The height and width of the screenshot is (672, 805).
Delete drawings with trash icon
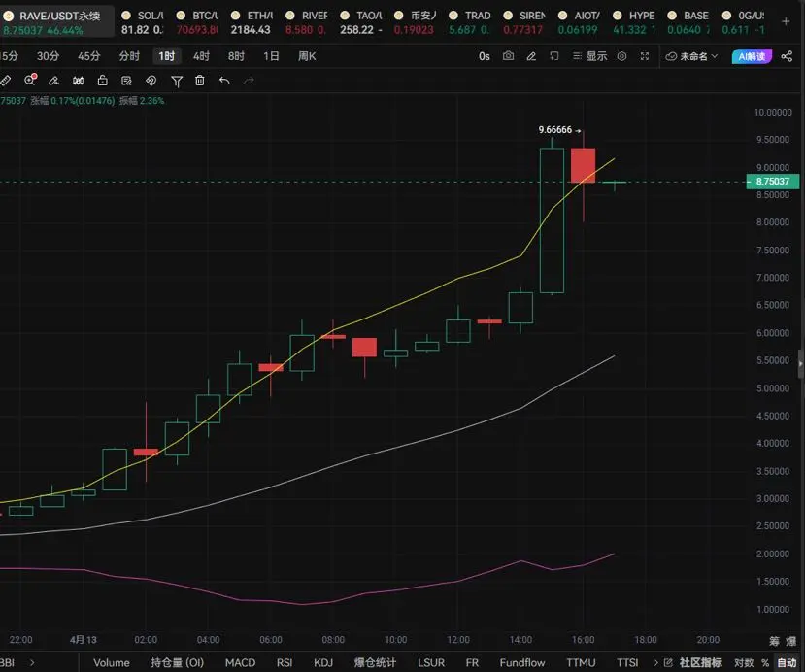[200, 81]
